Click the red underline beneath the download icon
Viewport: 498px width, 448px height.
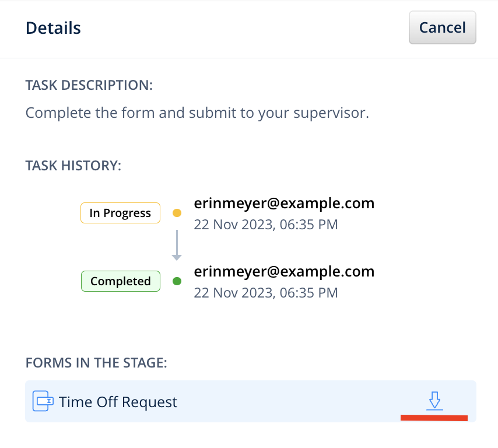pyautogui.click(x=434, y=418)
